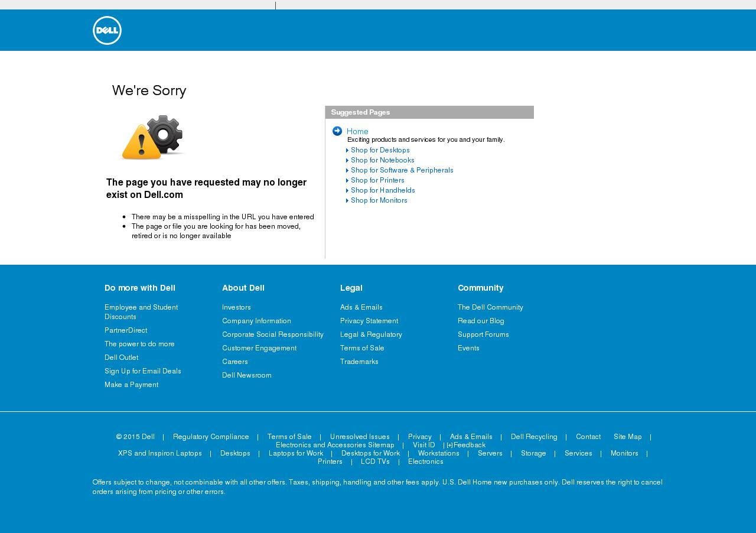This screenshot has height=533, width=756.
Task: Open Shop for Notebooks link
Action: tap(383, 160)
